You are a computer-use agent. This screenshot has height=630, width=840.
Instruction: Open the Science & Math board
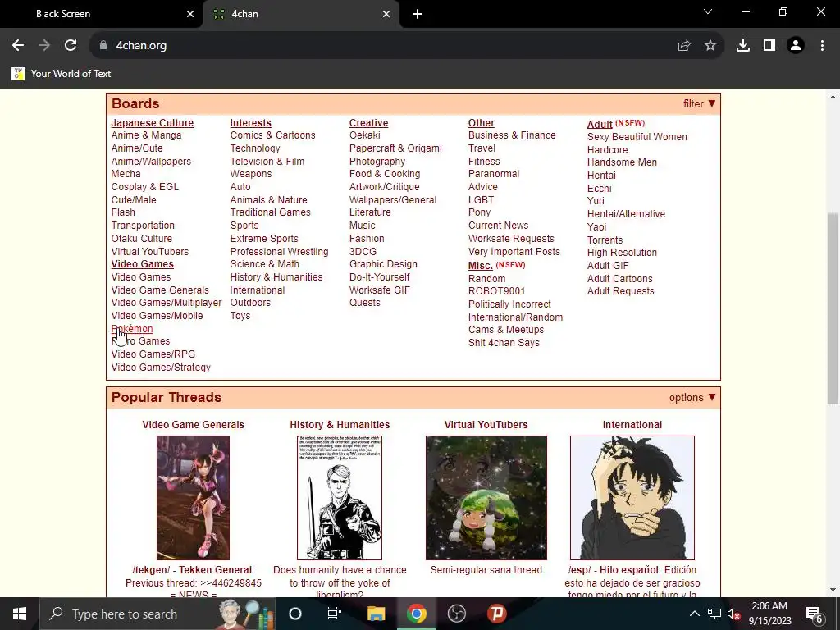pyautogui.click(x=265, y=264)
